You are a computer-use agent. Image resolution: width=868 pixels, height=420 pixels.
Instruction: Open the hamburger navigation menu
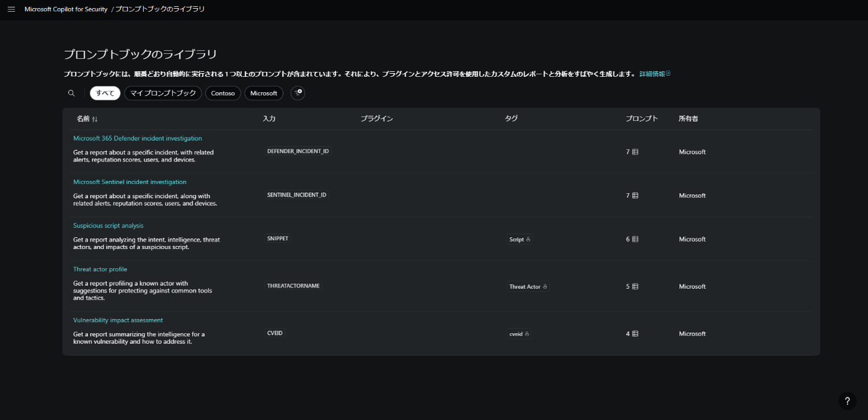coord(11,9)
